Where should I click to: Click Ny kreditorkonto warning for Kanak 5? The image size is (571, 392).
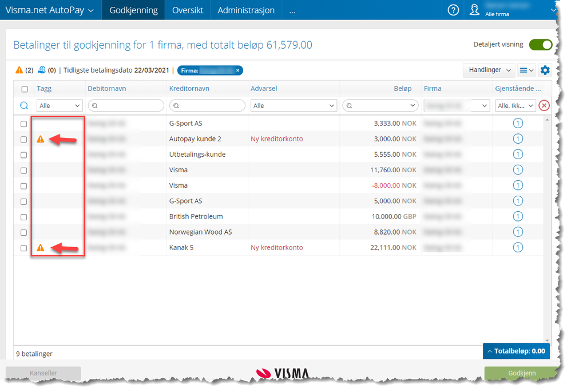tap(276, 247)
